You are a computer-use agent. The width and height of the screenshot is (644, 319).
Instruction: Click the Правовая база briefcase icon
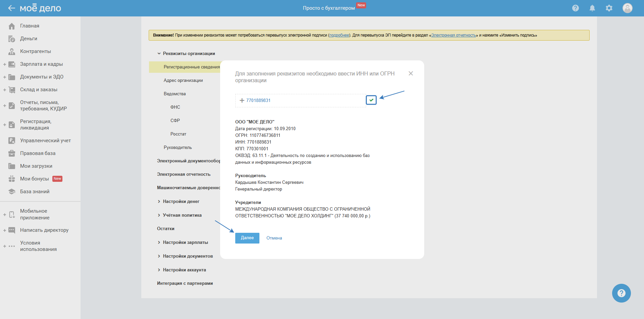[12, 153]
